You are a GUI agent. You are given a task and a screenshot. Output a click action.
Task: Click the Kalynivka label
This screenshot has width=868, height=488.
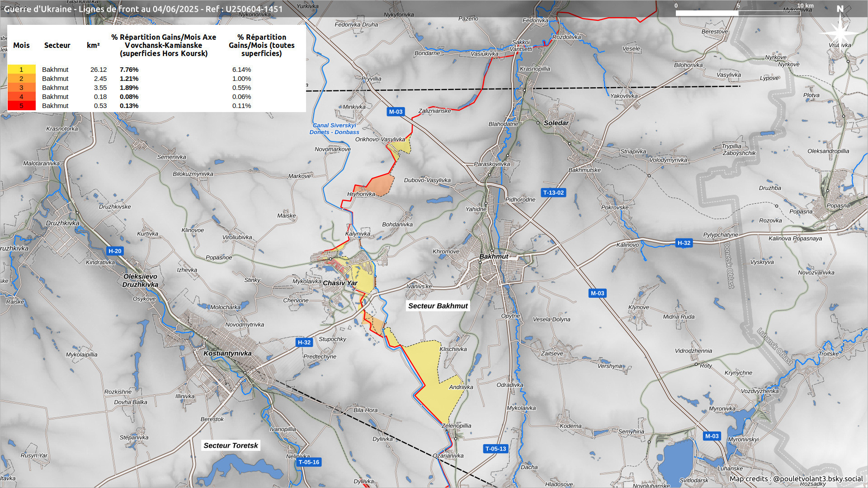(x=358, y=234)
